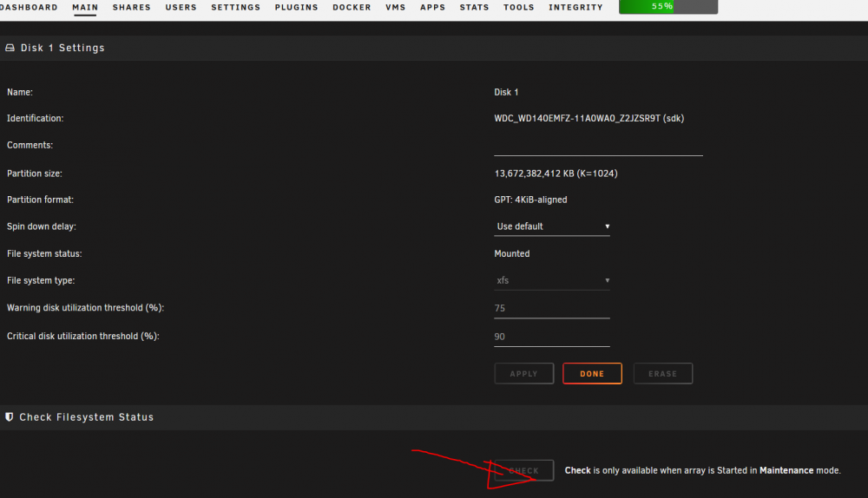Click the File system status label
The image size is (868, 498).
[x=44, y=253]
